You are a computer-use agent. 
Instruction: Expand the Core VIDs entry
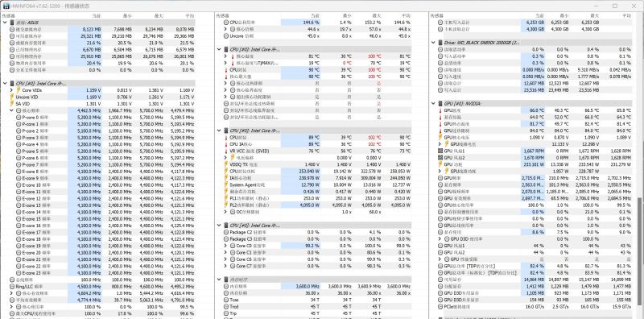click(x=12, y=90)
